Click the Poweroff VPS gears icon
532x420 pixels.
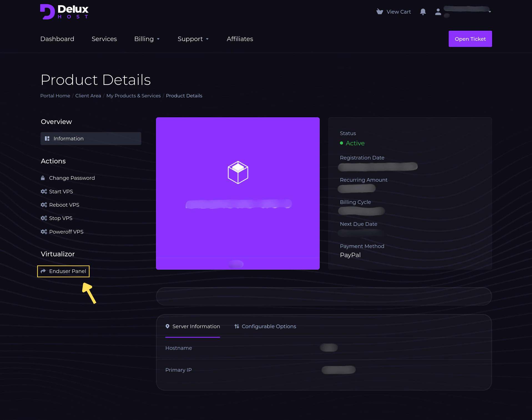tap(44, 232)
